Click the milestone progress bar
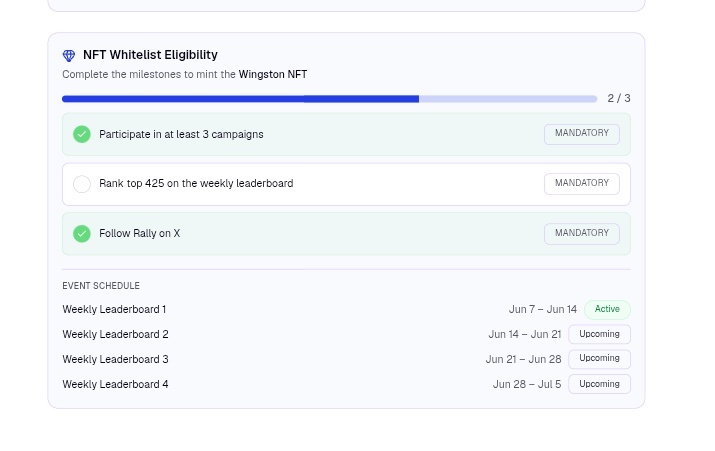The height and width of the screenshot is (451, 715). coord(329,99)
